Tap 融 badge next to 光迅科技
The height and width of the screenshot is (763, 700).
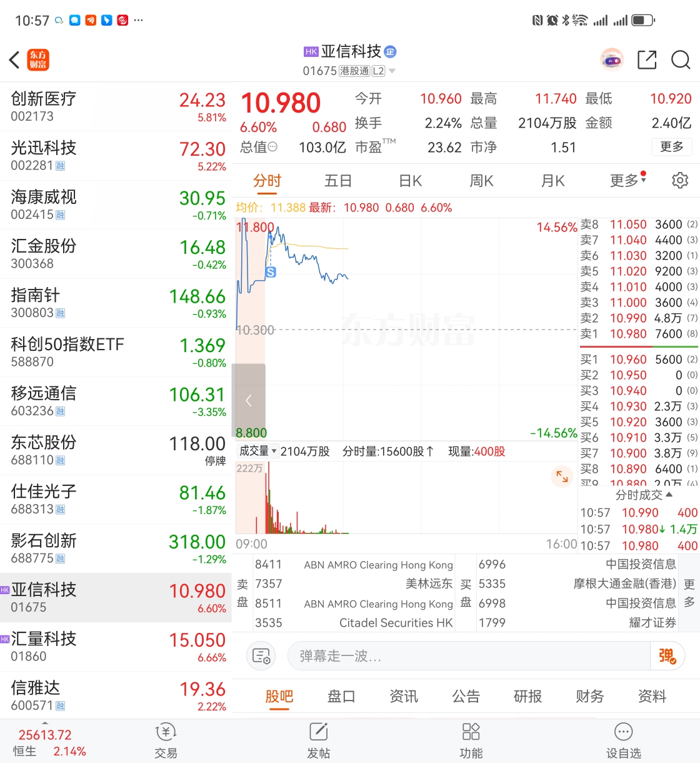(x=61, y=166)
